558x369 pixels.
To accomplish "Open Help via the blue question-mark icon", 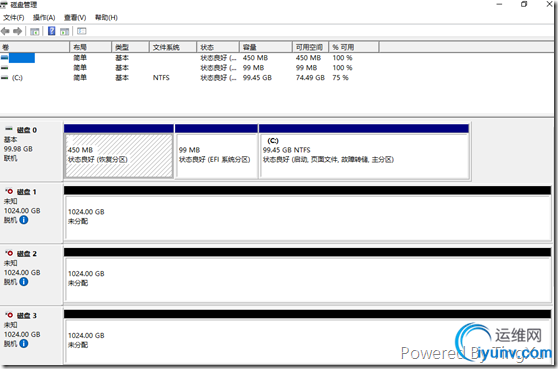I will [x=52, y=31].
